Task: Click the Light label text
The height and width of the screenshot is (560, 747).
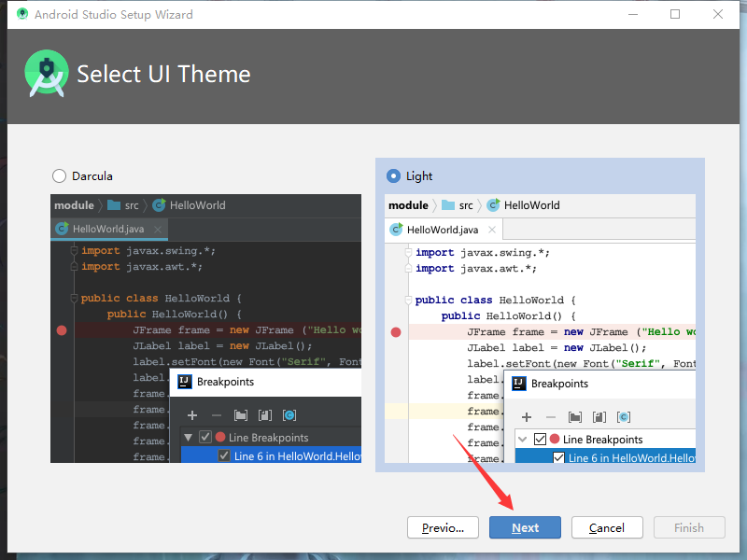Action: point(419,176)
